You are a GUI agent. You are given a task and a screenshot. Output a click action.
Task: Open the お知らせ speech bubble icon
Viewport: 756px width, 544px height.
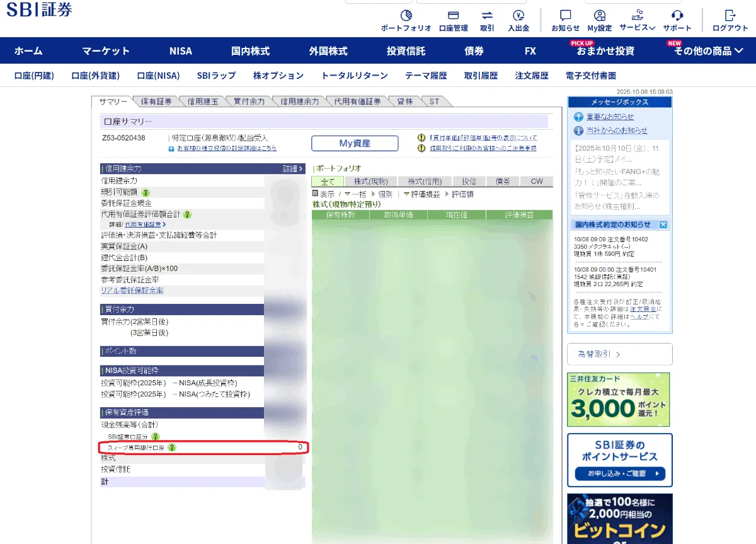[x=565, y=16]
